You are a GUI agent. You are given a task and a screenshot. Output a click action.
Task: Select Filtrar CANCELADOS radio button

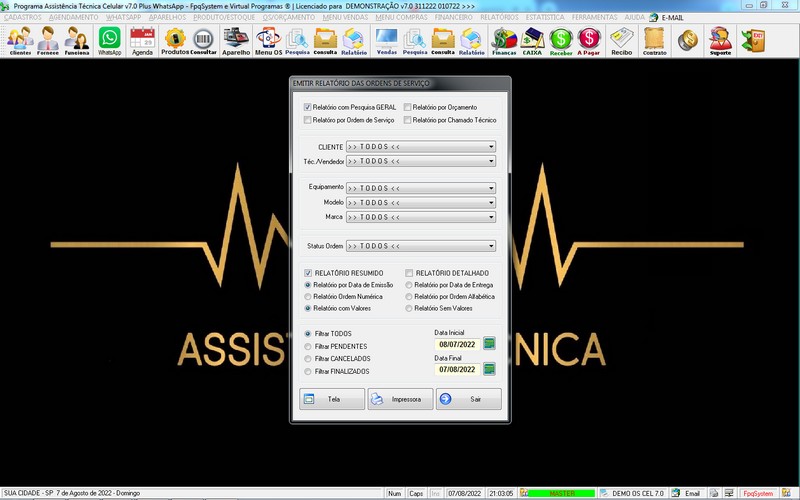pos(308,359)
